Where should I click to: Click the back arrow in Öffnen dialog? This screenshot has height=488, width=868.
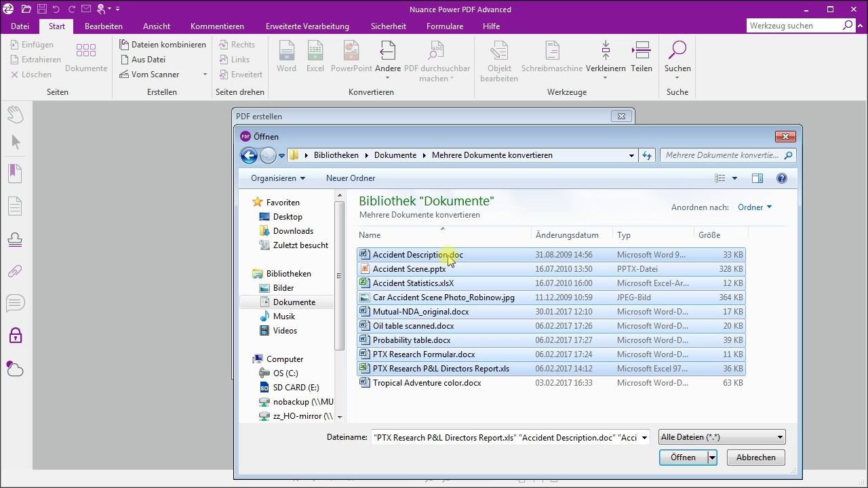pos(249,156)
